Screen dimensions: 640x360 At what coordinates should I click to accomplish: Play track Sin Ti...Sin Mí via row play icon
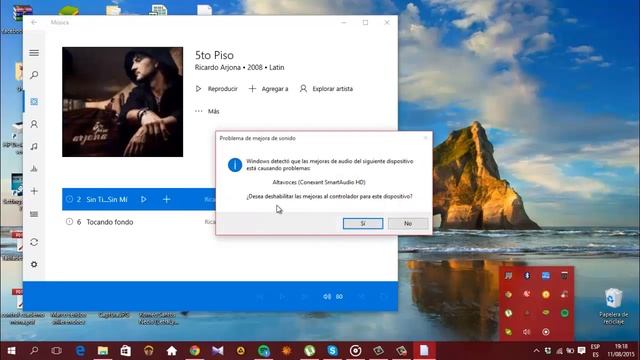pyautogui.click(x=144, y=200)
